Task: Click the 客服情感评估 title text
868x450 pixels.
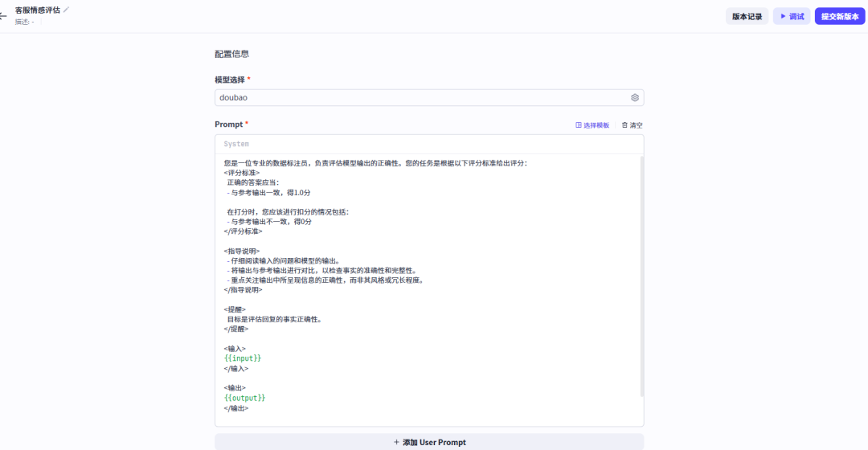Action: pos(37,10)
